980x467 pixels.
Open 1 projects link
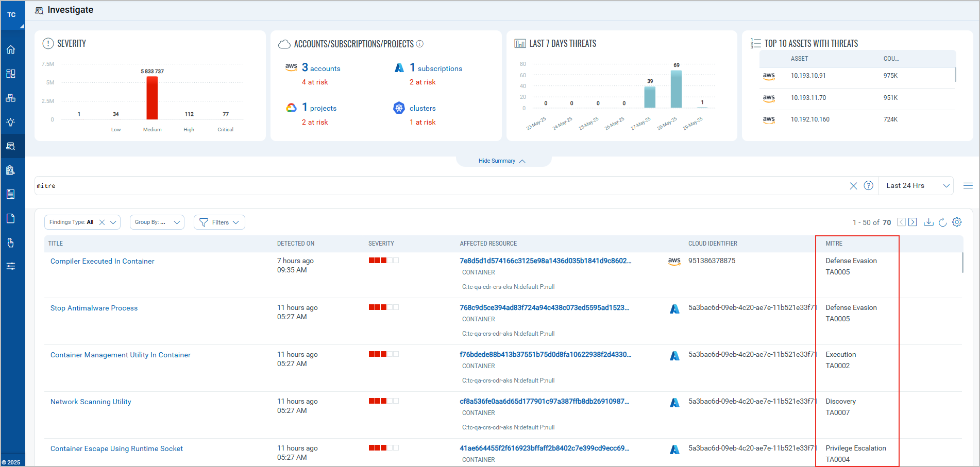(319, 108)
